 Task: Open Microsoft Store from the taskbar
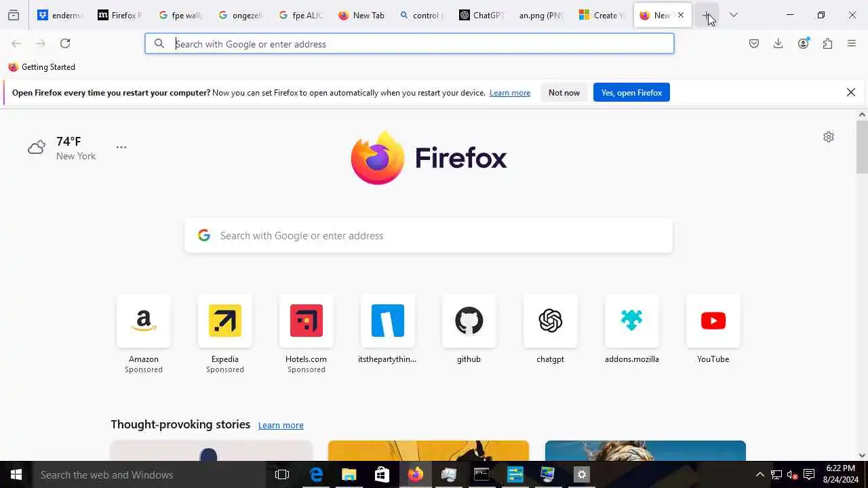pyautogui.click(x=382, y=474)
